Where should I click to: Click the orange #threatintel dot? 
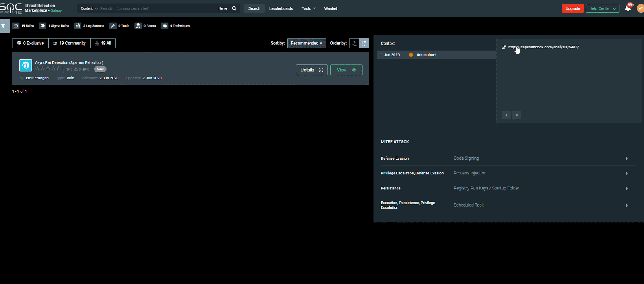(411, 55)
